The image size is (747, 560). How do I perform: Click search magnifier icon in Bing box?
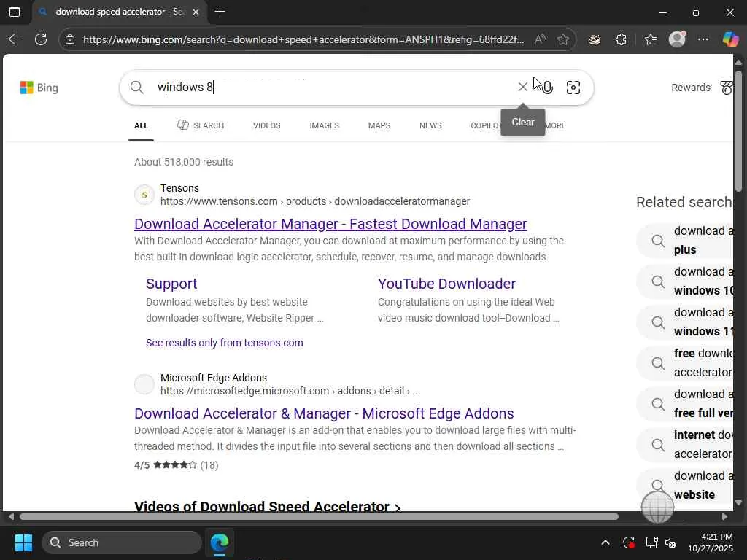[136, 87]
